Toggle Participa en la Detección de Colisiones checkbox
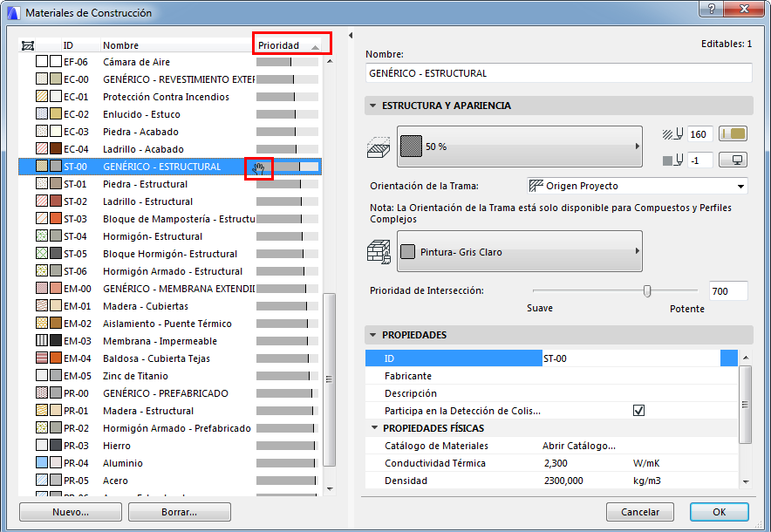 [638, 410]
